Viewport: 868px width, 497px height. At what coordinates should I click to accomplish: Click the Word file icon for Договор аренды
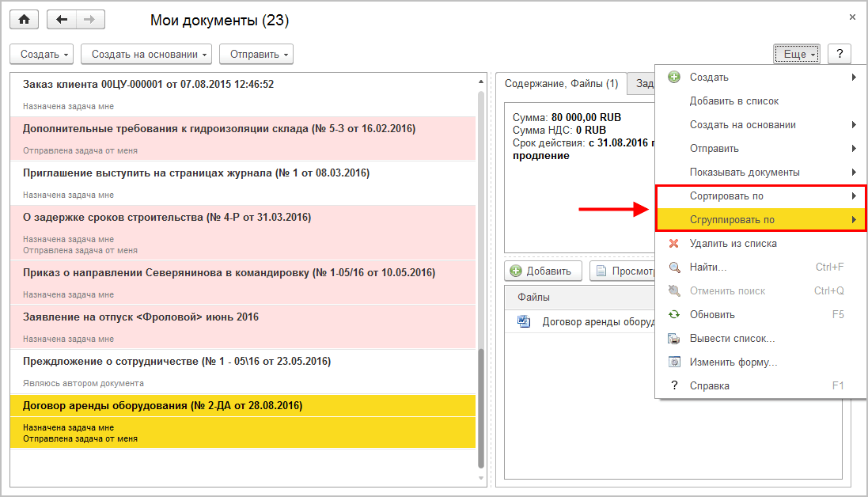pos(523,322)
